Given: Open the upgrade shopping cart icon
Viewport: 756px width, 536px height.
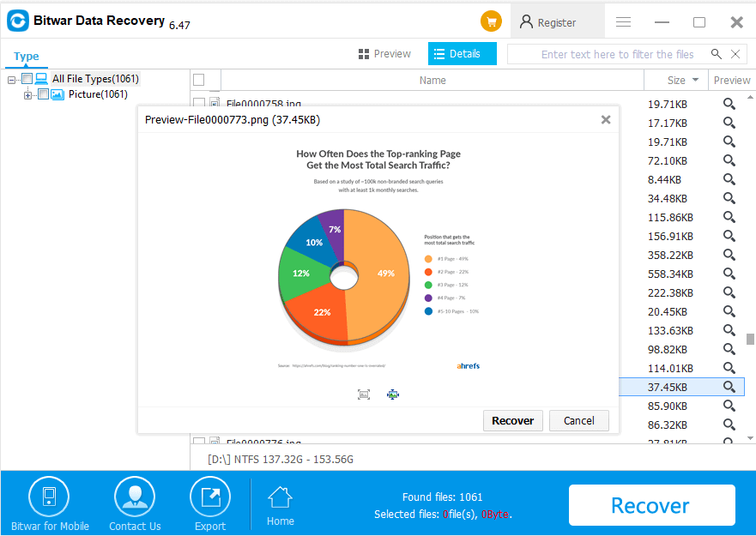Looking at the screenshot, I should click(491, 21).
